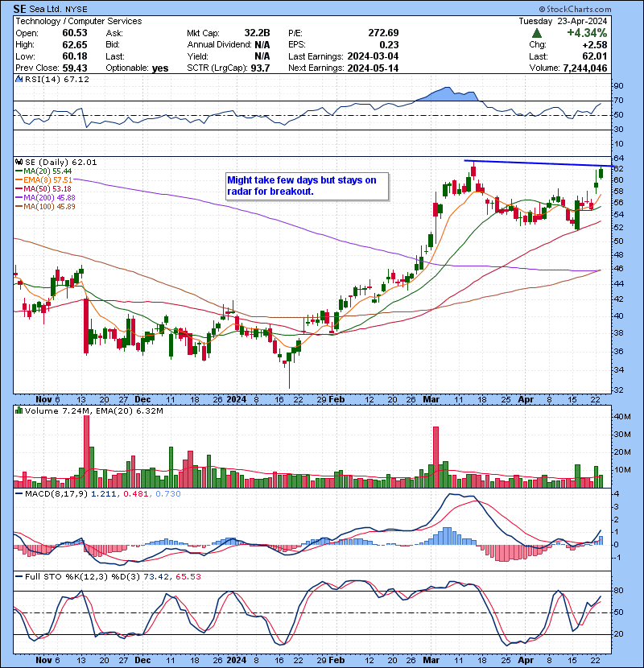This screenshot has height=668, width=644.
Task: Click the Chg value +2.58
Action: click(x=595, y=45)
